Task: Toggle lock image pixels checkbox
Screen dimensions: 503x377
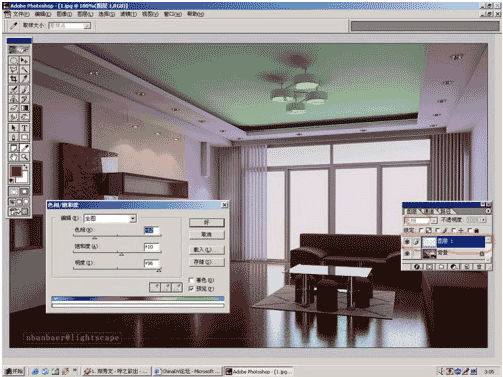Action: pyautogui.click(x=437, y=230)
